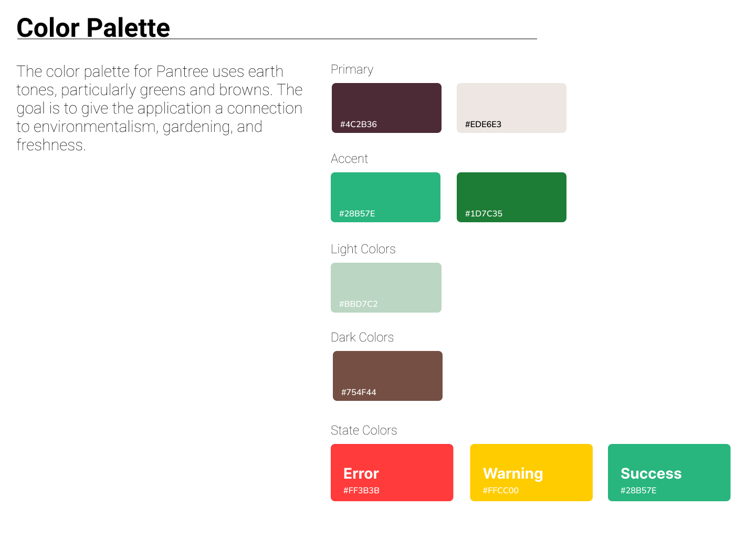The height and width of the screenshot is (538, 756).
Task: Click the Pantree palette description paragraph
Action: pyautogui.click(x=159, y=108)
